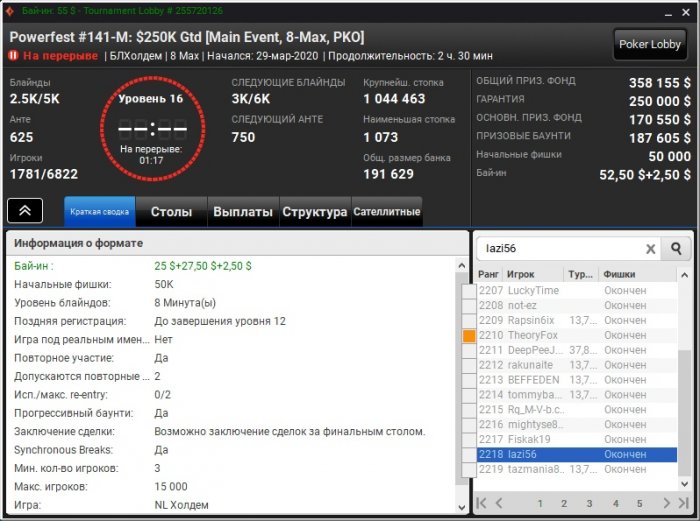The height and width of the screenshot is (521, 700).
Task: Select the 2217 Fiskak19 row
Action: [577, 440]
